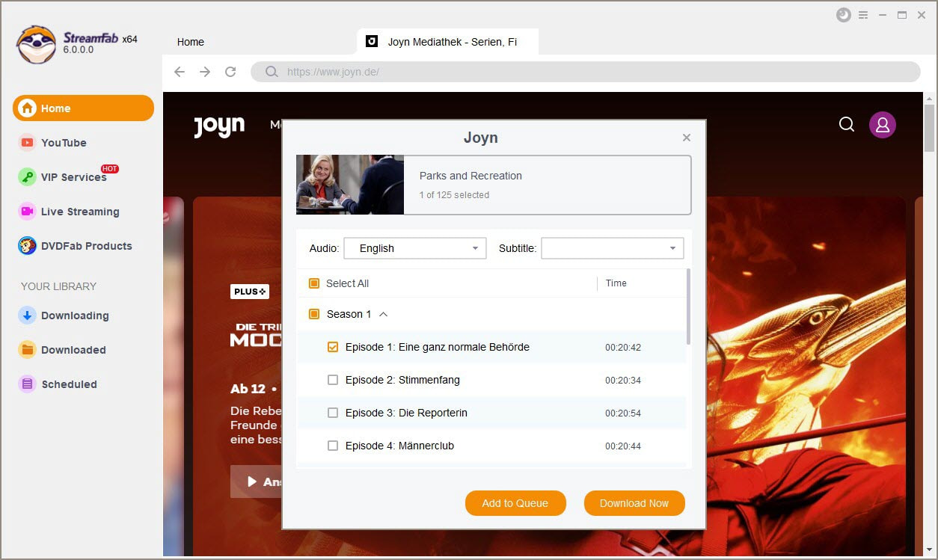The width and height of the screenshot is (938, 560).
Task: Click the Joyn search magnifier icon
Action: pyautogui.click(x=847, y=124)
